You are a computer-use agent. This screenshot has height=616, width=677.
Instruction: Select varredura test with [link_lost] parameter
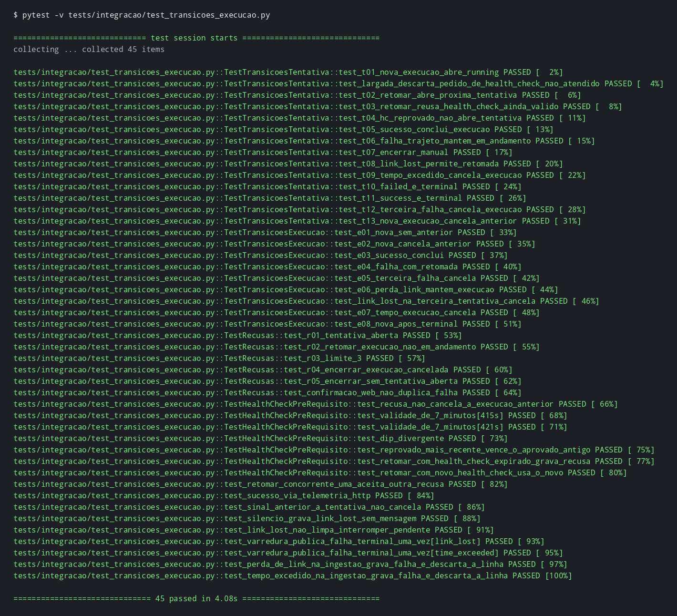279,542
